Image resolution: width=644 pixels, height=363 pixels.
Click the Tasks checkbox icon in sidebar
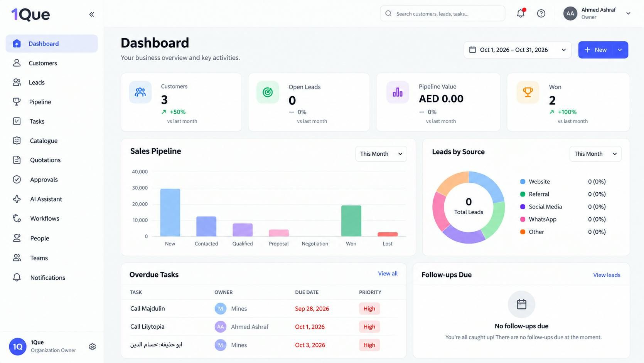(17, 121)
